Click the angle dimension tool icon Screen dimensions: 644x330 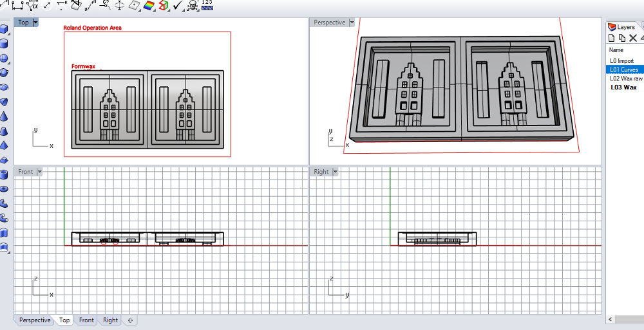click(33, 5)
